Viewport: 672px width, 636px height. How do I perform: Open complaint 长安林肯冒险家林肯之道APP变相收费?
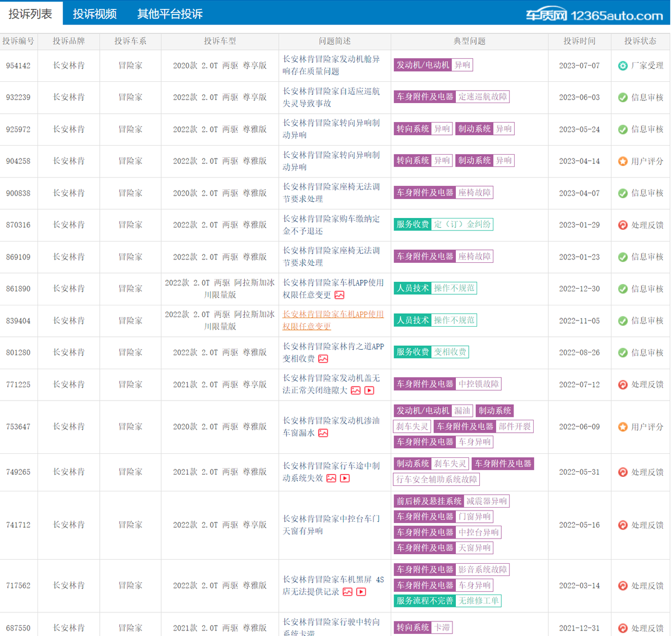333,352
